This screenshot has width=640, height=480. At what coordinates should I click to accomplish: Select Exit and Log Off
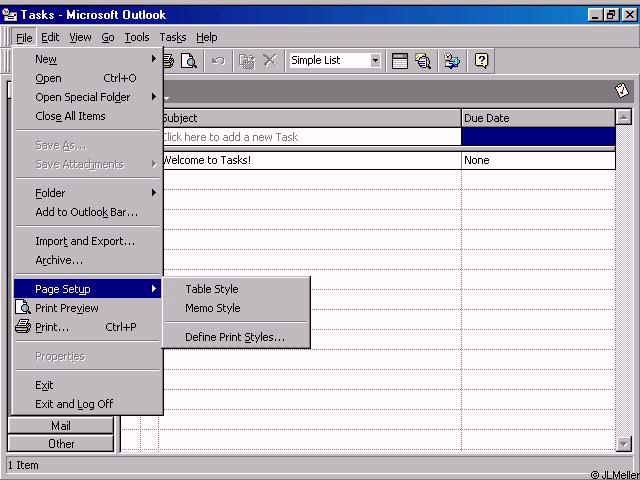(x=87, y=404)
